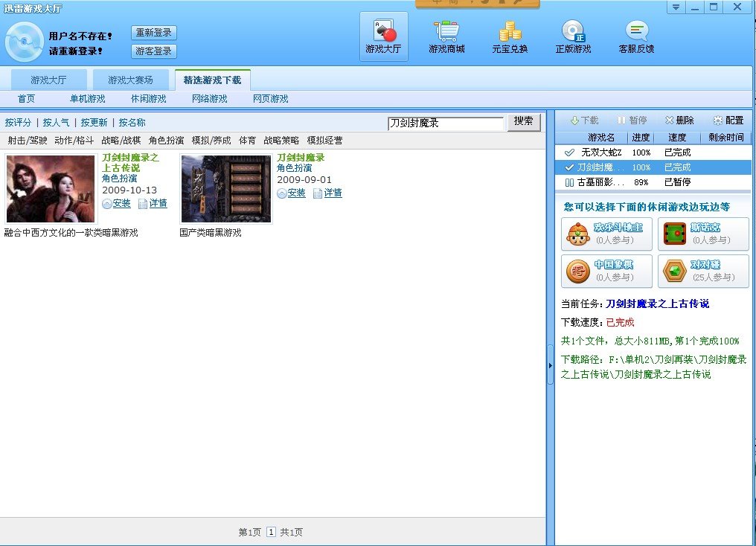Switch to the 游戏大赛场 tab
Screen dimensions: 756x546
130,80
